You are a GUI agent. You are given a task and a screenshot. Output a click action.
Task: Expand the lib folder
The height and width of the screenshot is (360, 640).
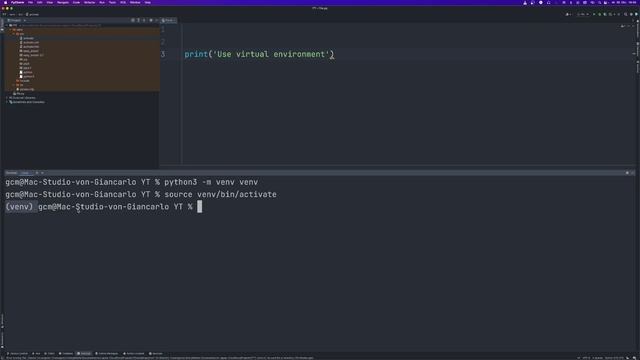tap(14, 85)
